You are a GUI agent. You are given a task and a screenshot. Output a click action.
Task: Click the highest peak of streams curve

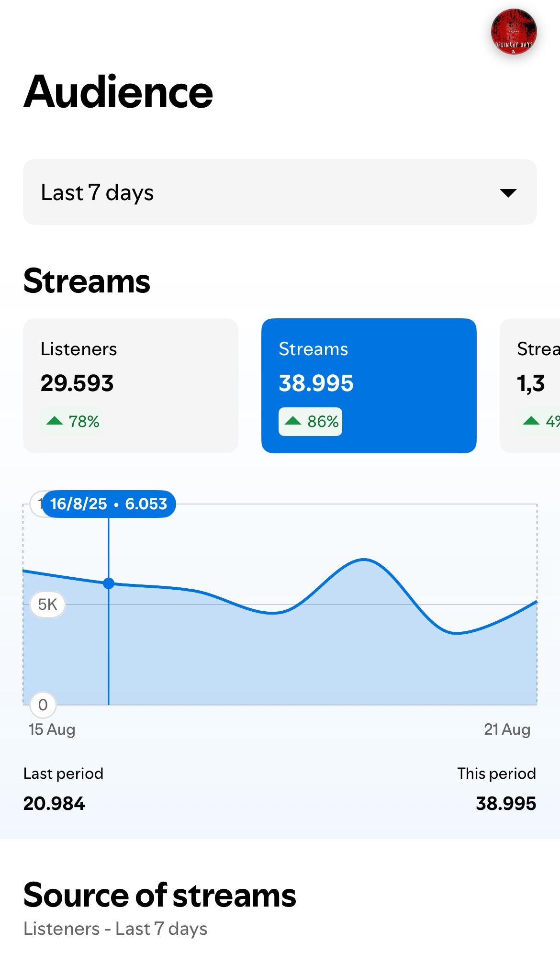coord(364,559)
